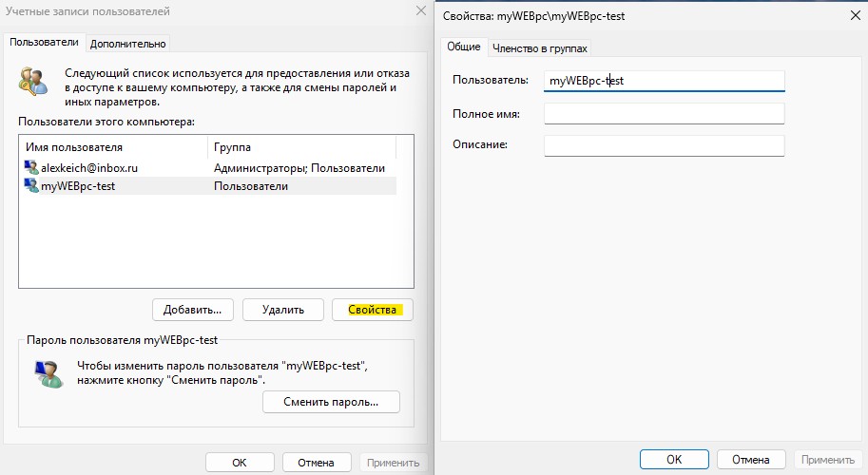Select the myWEBpc-test row in the user list
This screenshot has width=868, height=475.
click(210, 186)
